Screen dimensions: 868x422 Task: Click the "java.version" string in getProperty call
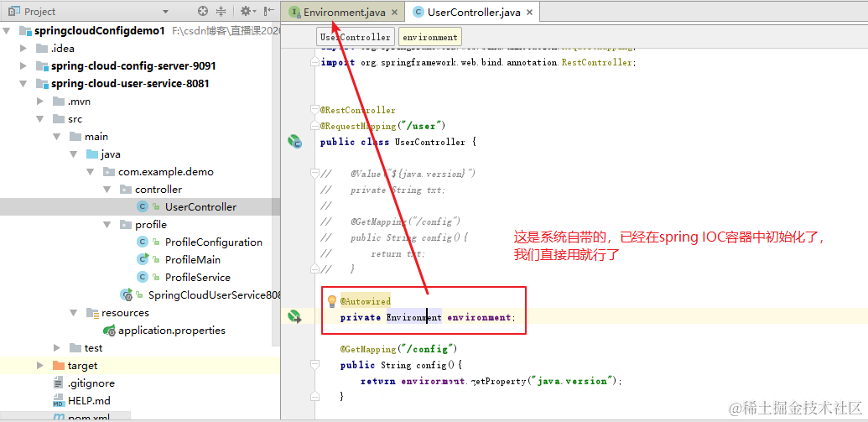pyautogui.click(x=571, y=381)
